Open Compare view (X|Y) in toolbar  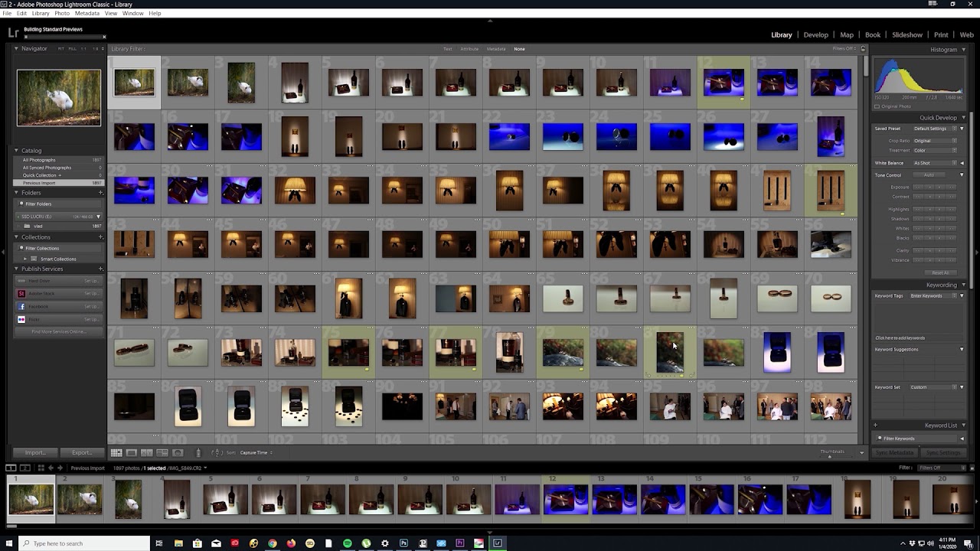pyautogui.click(x=147, y=453)
